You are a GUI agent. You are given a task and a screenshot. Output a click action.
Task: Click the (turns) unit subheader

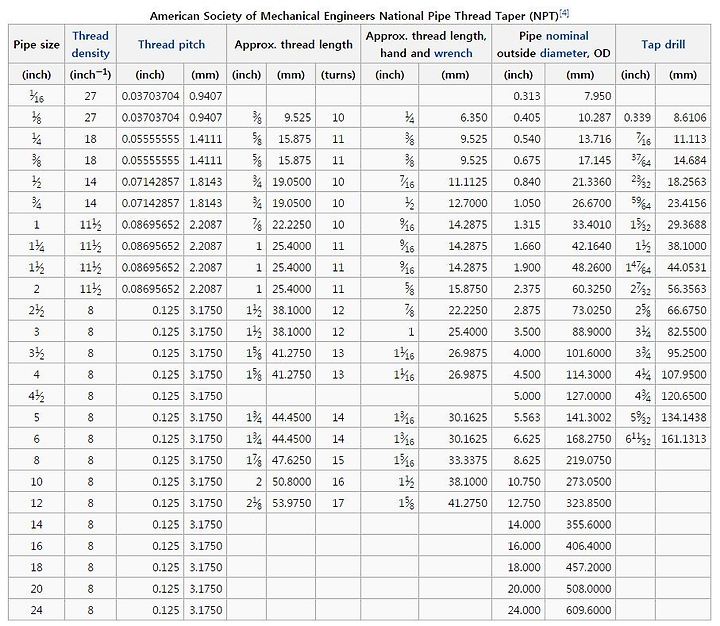click(338, 75)
